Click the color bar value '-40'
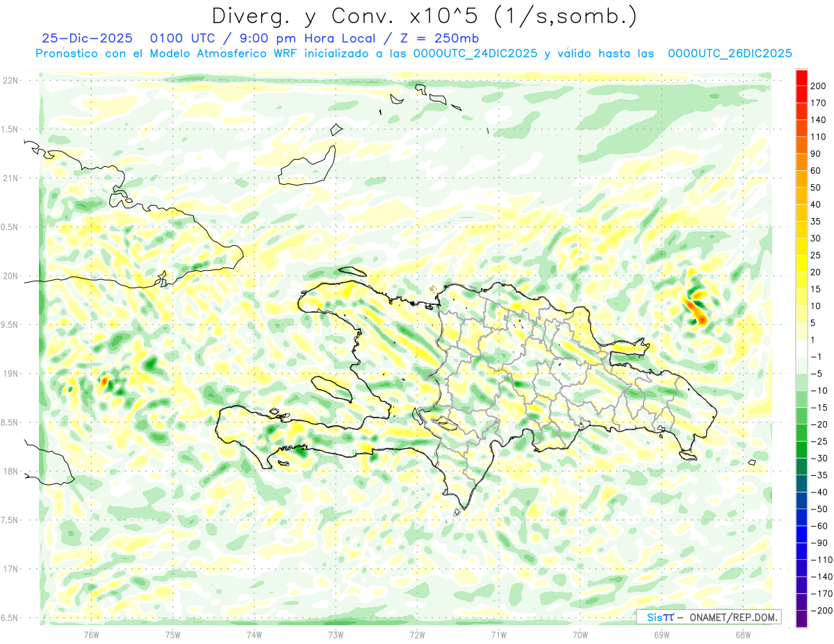The height and width of the screenshot is (644, 834). click(819, 492)
